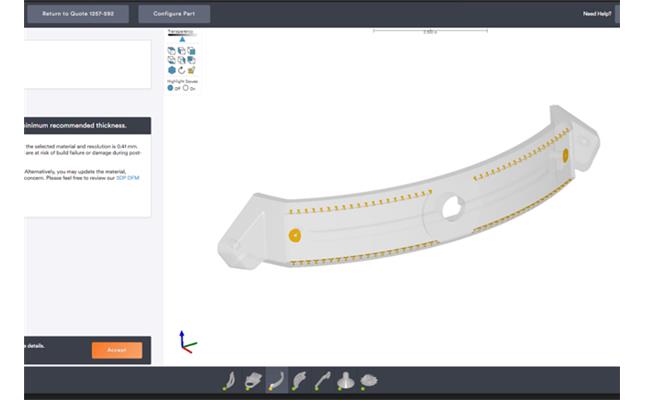The height and width of the screenshot is (400, 645).
Task: Click the blue hexagon view icon
Action: pos(172,70)
